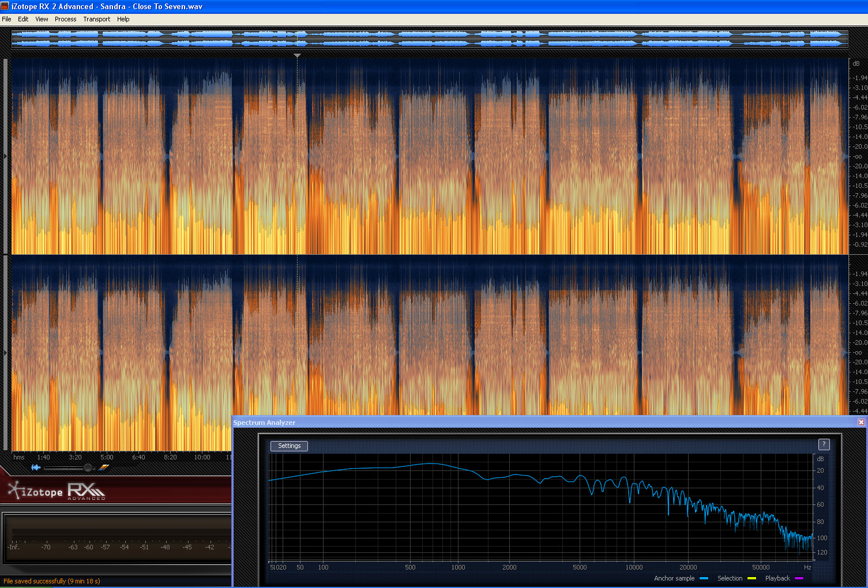Open the Edit menu
The image size is (868, 588).
pyautogui.click(x=23, y=19)
